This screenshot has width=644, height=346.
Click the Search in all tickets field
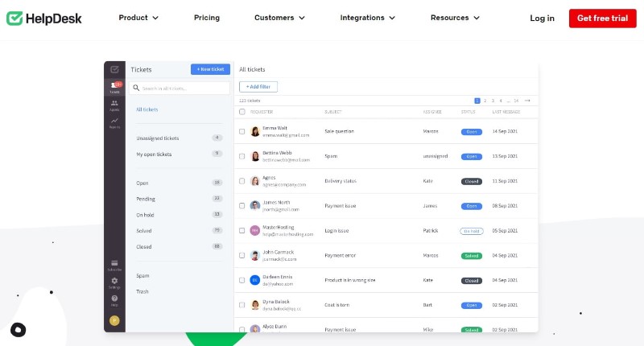click(x=180, y=88)
